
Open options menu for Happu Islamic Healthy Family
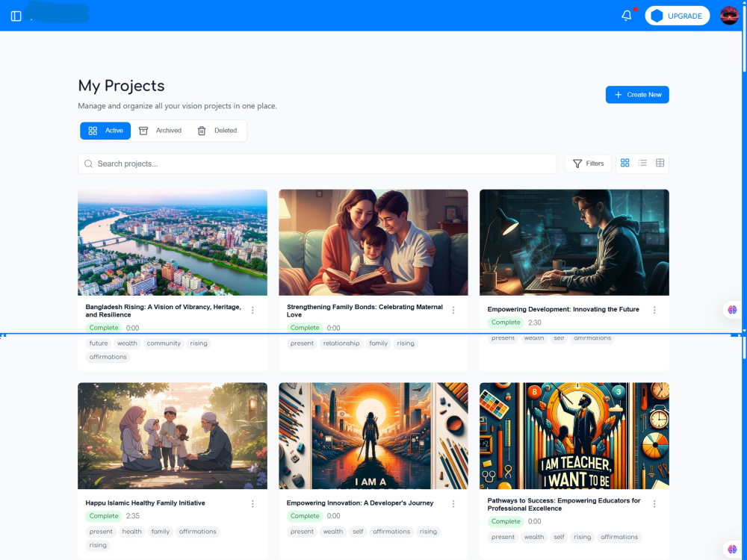tap(252, 504)
